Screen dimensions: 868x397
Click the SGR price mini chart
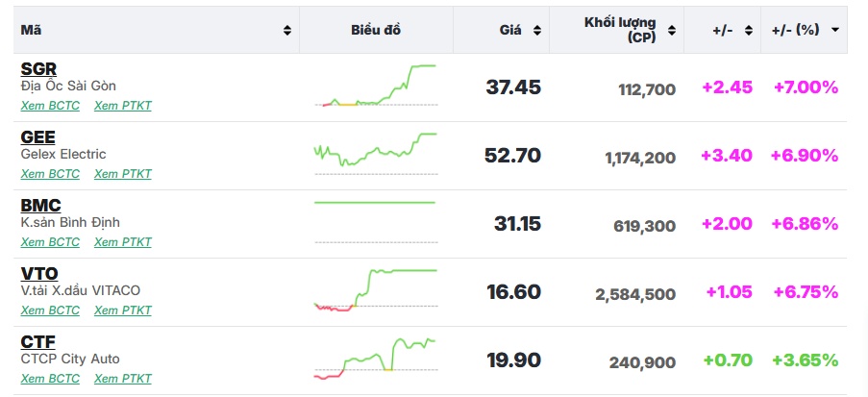coord(376,86)
